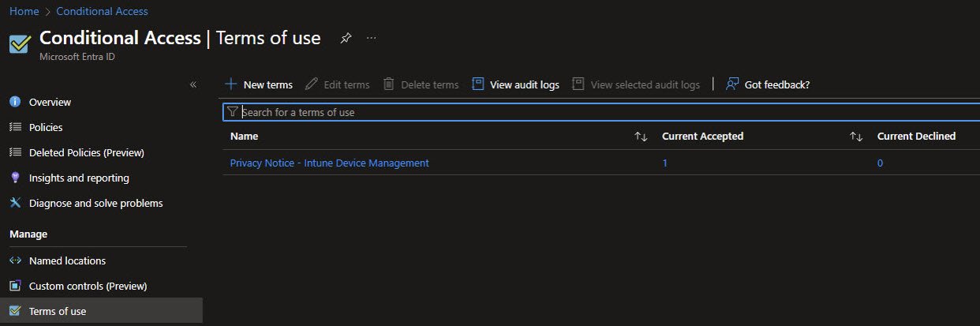Click the Insights and reporting lightbulb icon
980x326 pixels.
point(15,178)
